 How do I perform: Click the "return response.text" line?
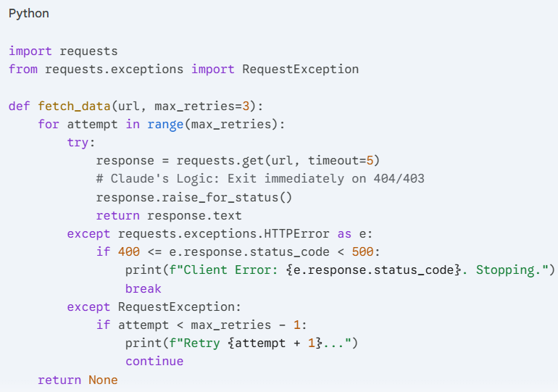(x=169, y=215)
